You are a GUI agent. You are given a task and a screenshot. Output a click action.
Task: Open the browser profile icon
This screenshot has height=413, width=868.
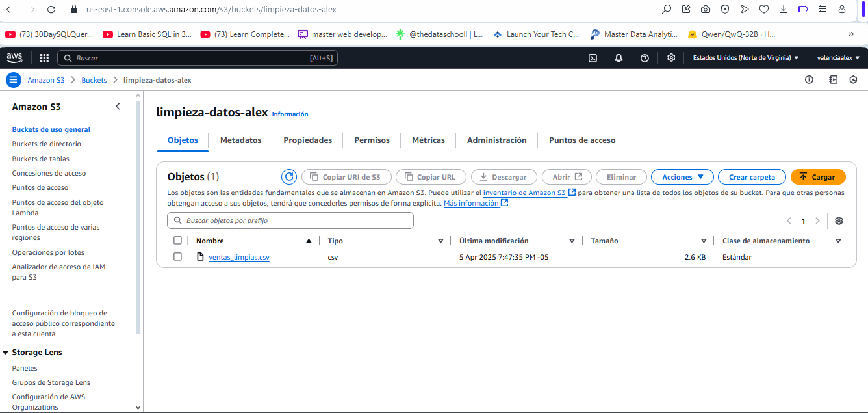(x=842, y=9)
